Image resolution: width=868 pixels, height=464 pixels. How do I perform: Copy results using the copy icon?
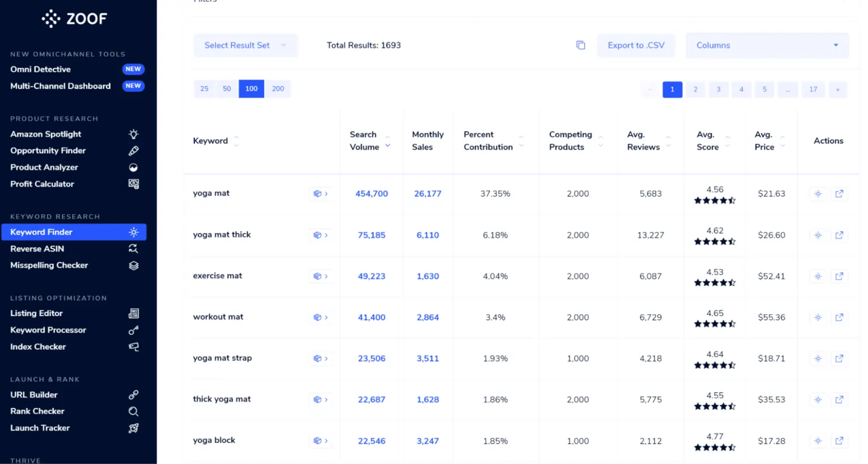click(580, 45)
